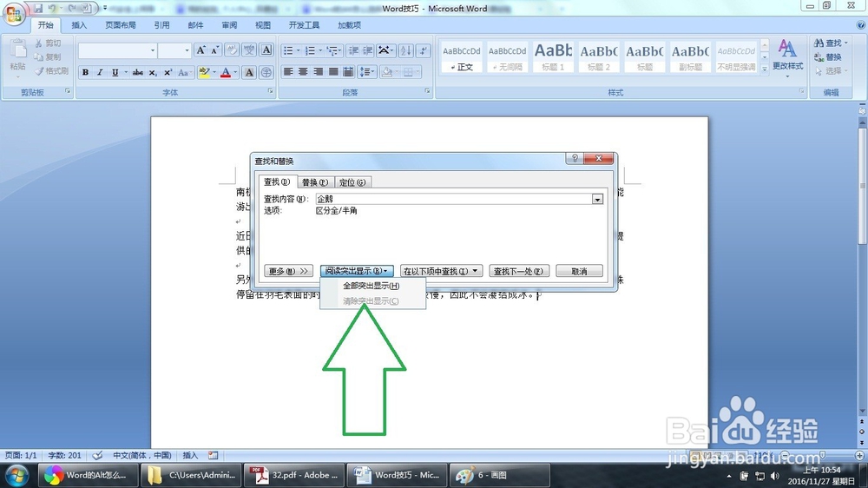Click the Cancel button in dialog
The height and width of the screenshot is (488, 868).
pos(579,271)
